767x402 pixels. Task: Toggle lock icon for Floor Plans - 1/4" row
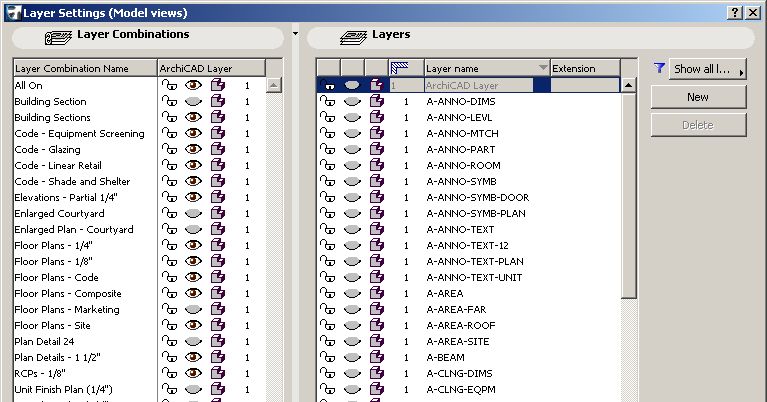coord(169,245)
